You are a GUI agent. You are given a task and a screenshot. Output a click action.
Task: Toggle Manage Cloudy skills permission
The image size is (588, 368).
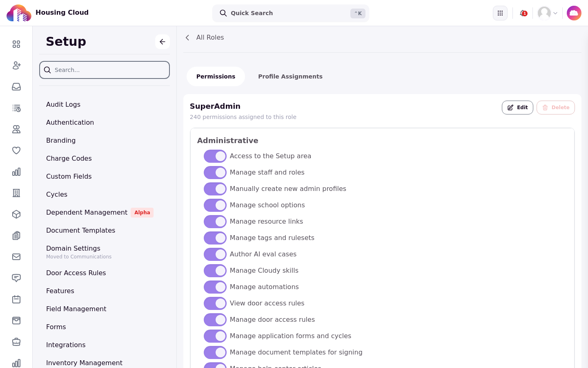point(215,271)
